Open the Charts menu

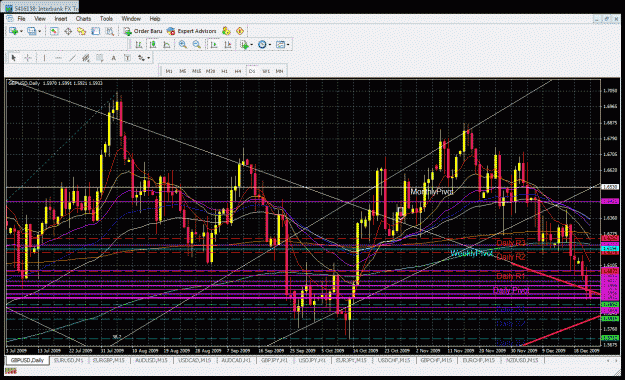click(83, 19)
